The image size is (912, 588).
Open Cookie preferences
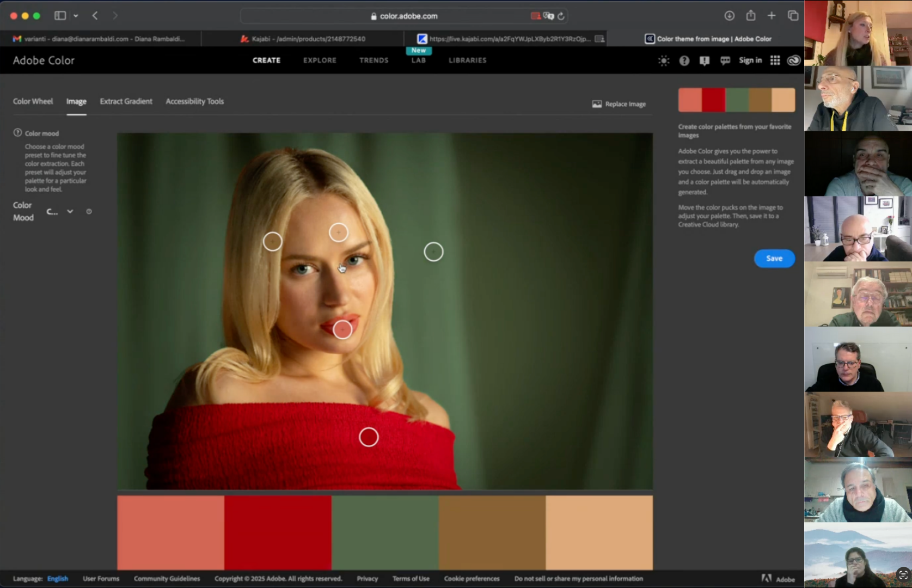[x=472, y=579]
